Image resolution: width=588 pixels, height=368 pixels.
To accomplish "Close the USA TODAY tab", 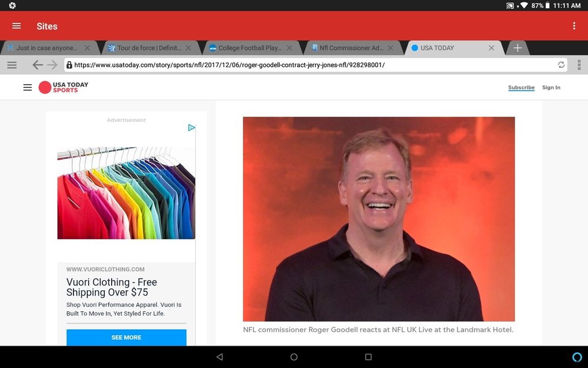I will 491,48.
